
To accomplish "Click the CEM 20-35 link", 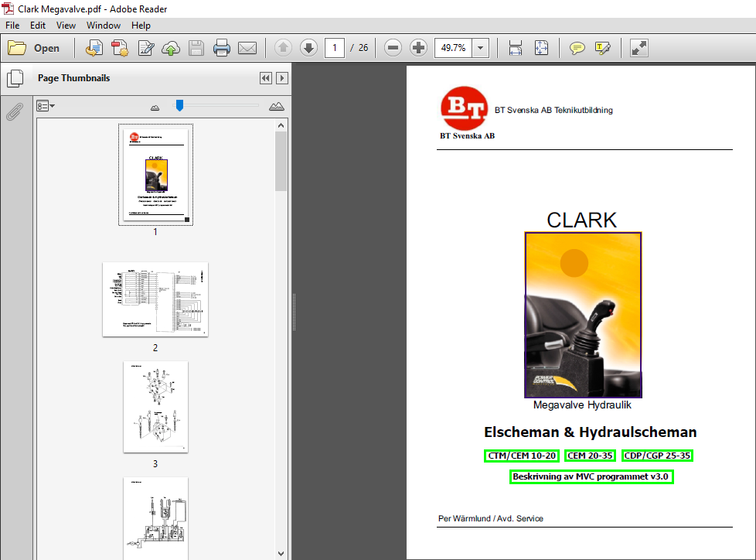I will (590, 456).
